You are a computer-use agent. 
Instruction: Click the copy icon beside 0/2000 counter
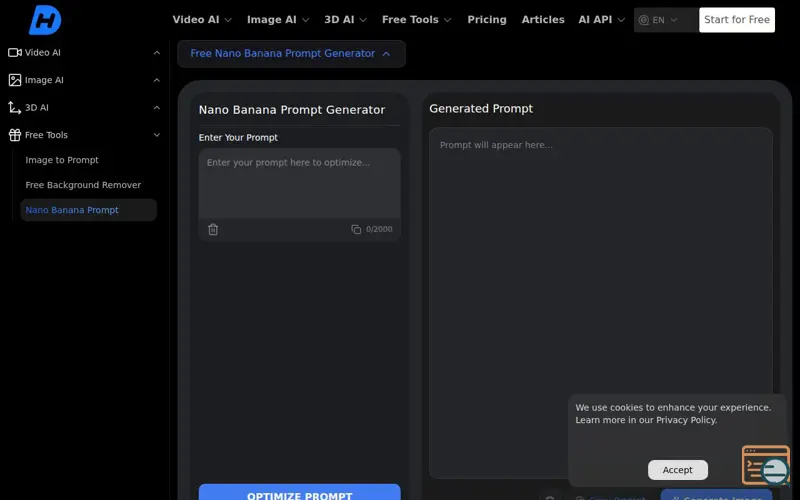(x=356, y=230)
